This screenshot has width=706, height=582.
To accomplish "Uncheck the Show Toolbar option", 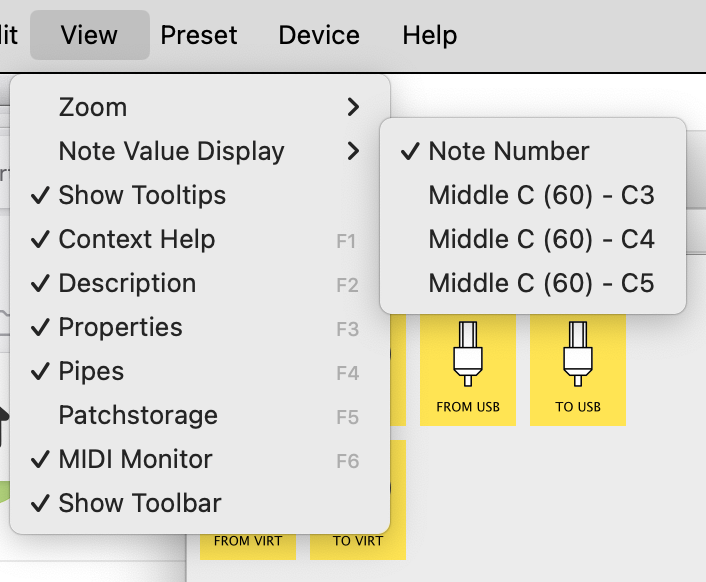I will pos(140,503).
